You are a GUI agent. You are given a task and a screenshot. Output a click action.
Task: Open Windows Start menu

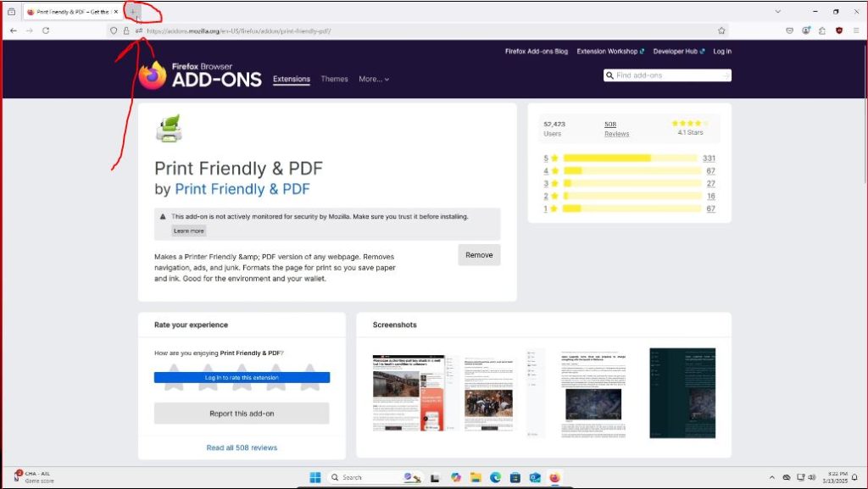[x=315, y=477]
